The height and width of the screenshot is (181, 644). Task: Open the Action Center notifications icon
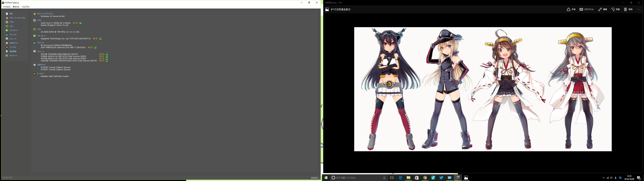[639, 178]
